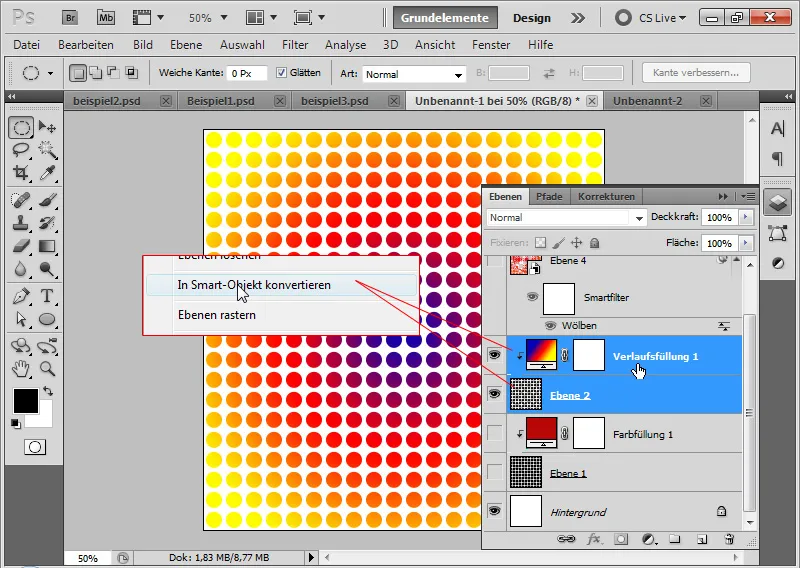Select the Magic Wand tool

coord(47,150)
